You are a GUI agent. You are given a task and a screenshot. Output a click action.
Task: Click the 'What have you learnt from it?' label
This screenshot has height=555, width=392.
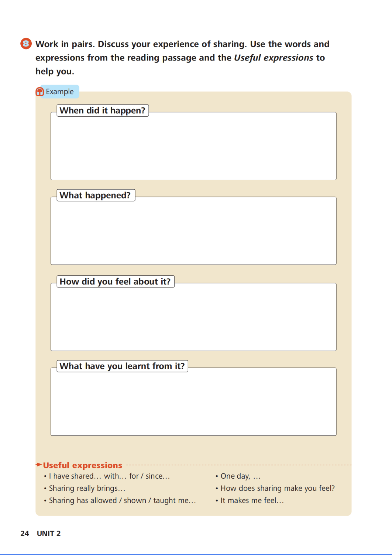pos(122,366)
